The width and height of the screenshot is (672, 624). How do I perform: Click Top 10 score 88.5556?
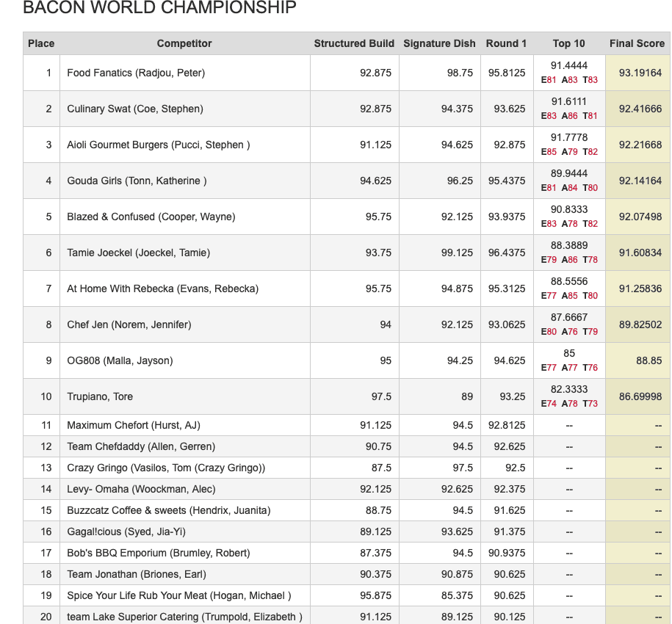point(568,281)
